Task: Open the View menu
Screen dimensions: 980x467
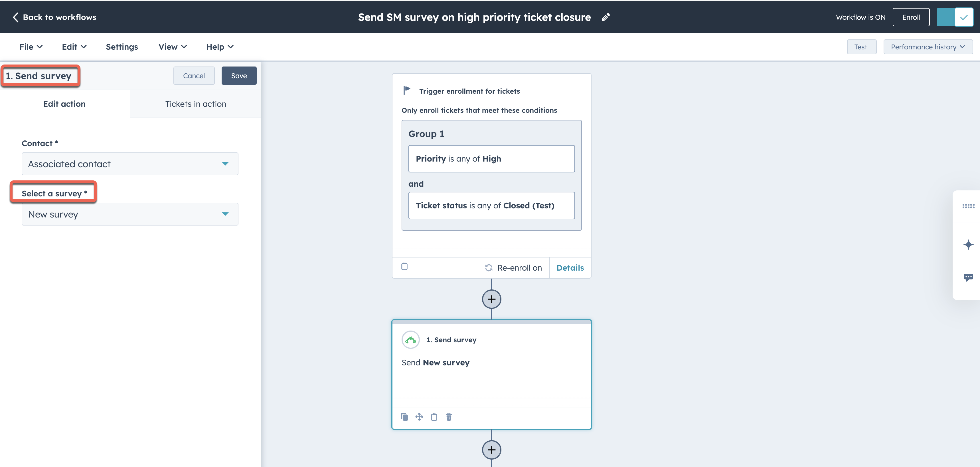Action: (x=172, y=47)
